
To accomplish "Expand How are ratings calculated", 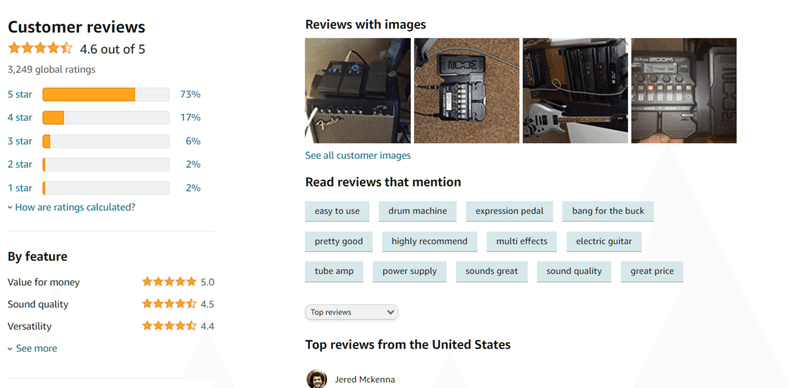I will click(x=71, y=207).
